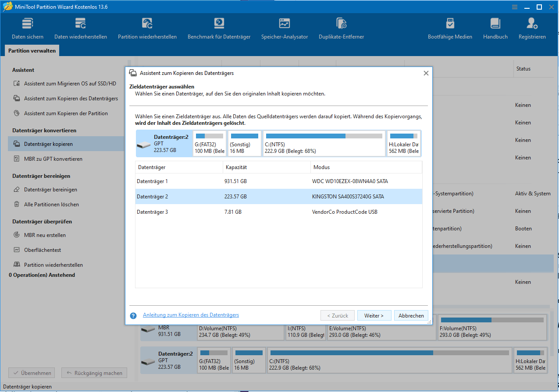
Task: Open the Speicher-Analysator tool
Action: pyautogui.click(x=285, y=28)
